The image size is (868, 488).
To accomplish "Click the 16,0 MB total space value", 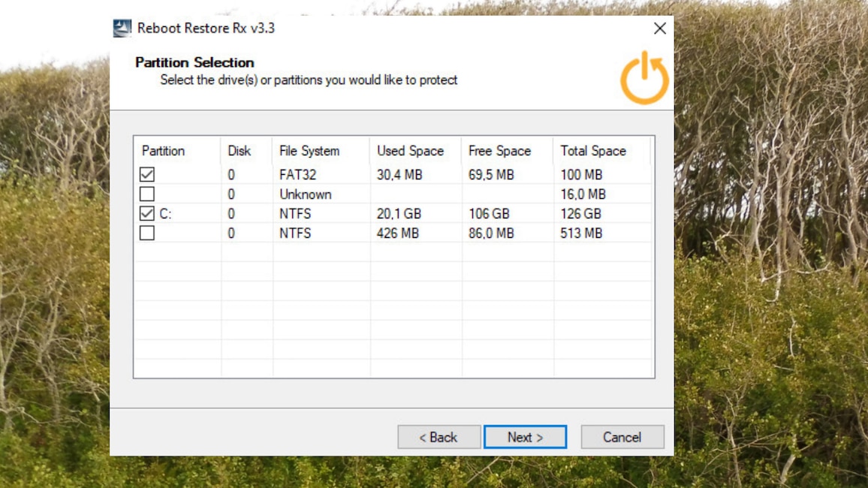I will 583,194.
